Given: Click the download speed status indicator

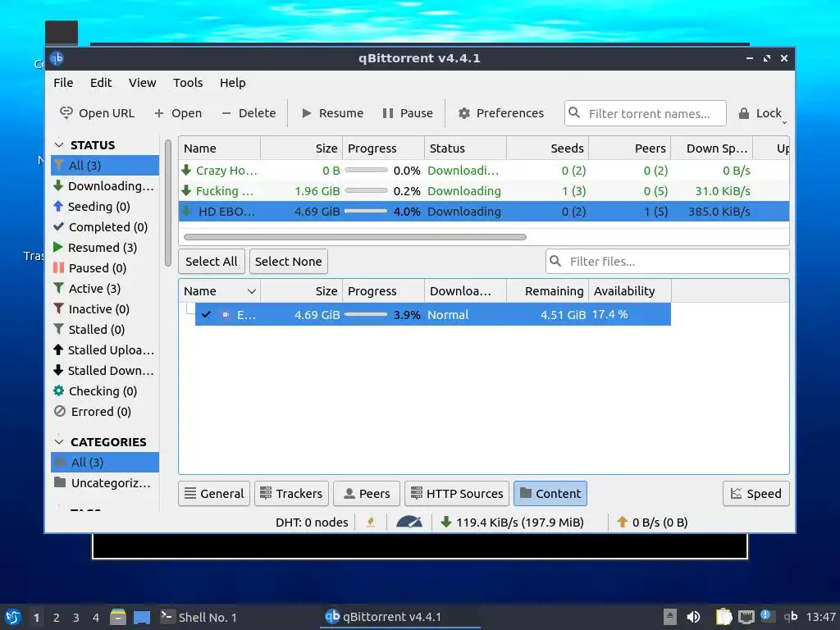Looking at the screenshot, I should click(x=512, y=523).
